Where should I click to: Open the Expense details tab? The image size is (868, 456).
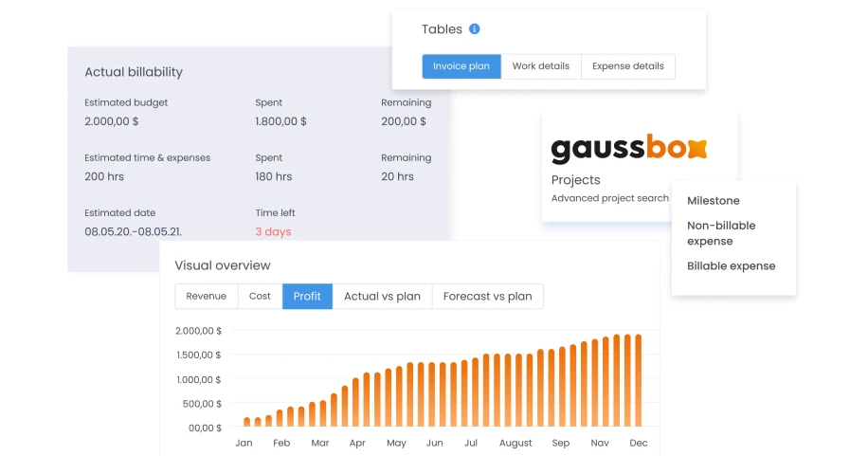tap(627, 66)
